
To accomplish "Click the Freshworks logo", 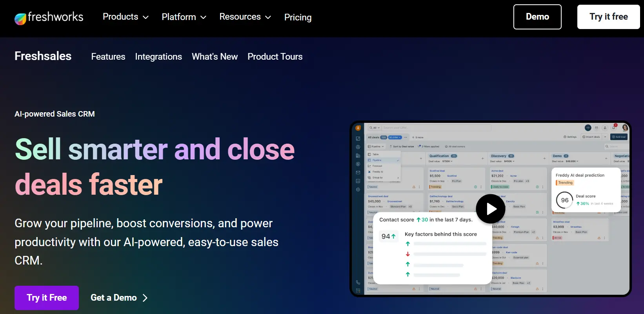I will pyautogui.click(x=49, y=17).
